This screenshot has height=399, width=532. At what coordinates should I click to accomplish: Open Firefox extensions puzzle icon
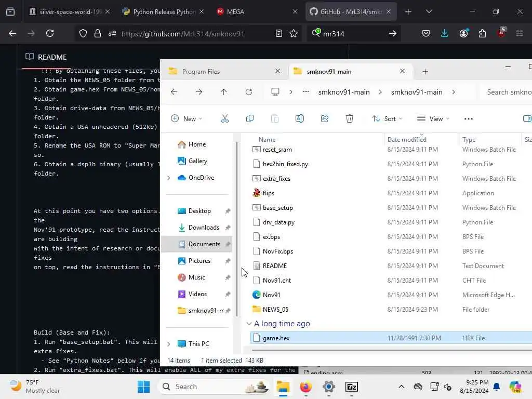tap(482, 33)
